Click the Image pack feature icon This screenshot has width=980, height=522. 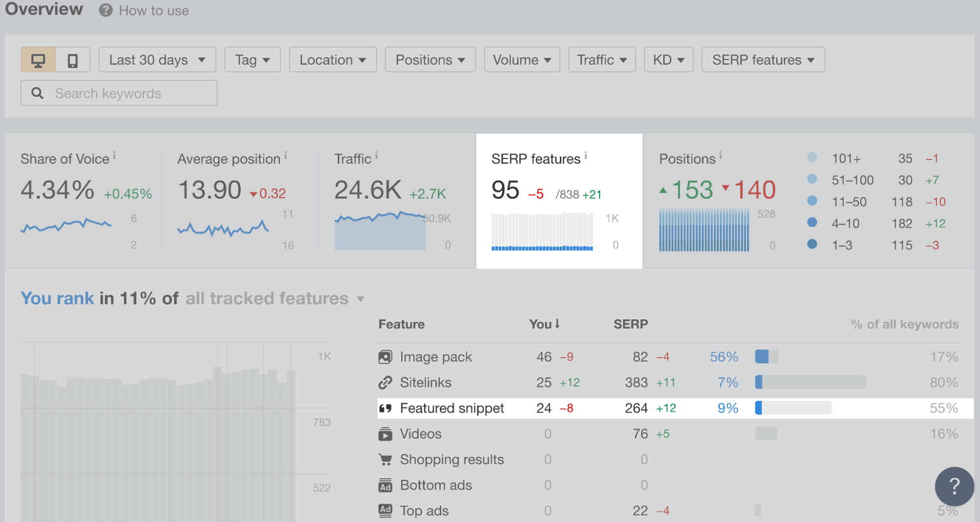pos(385,357)
